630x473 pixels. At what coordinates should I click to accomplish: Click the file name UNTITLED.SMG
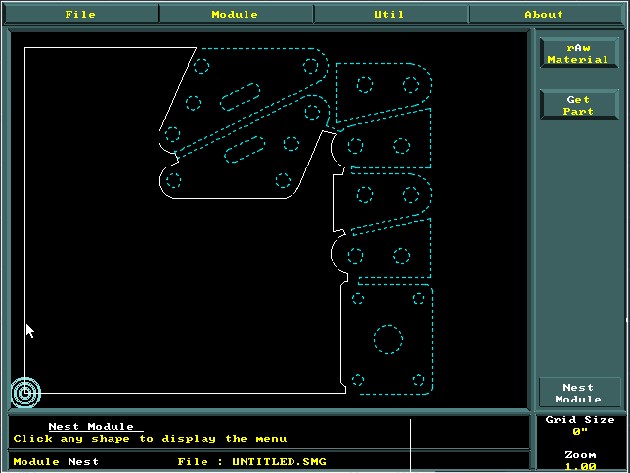(279, 461)
